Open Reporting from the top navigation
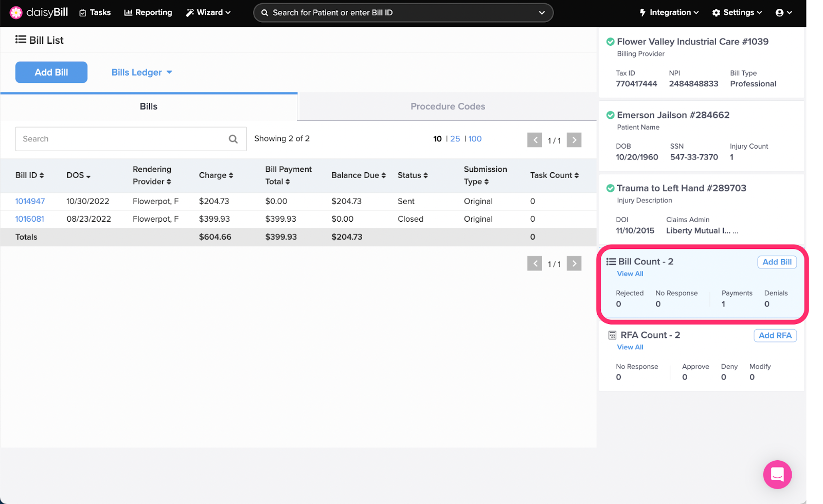Screen dimensions: 823x504 148,12
